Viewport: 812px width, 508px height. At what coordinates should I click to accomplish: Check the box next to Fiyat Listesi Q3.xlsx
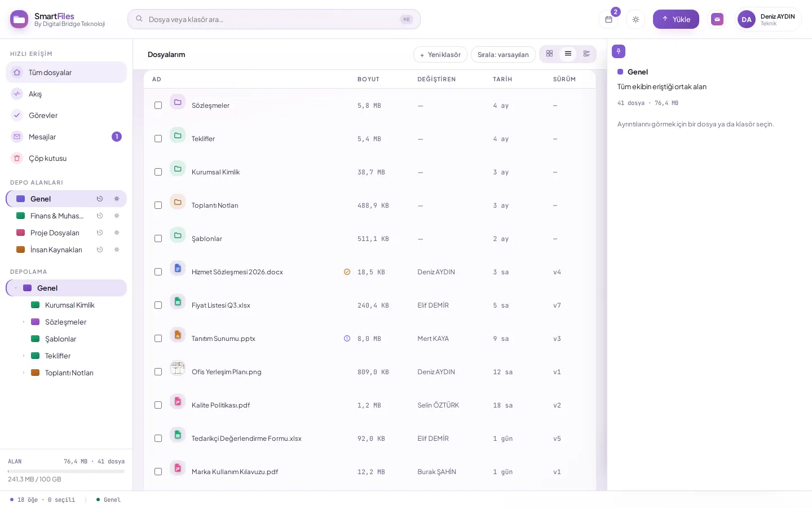point(158,305)
